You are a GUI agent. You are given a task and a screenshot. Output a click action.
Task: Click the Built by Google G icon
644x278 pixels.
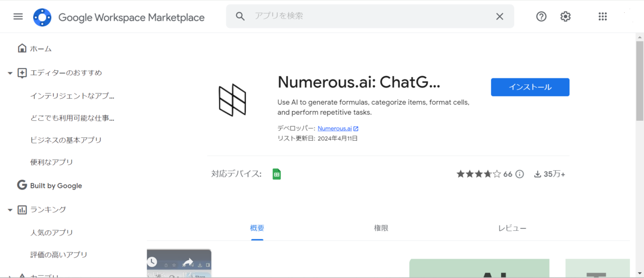click(x=22, y=185)
